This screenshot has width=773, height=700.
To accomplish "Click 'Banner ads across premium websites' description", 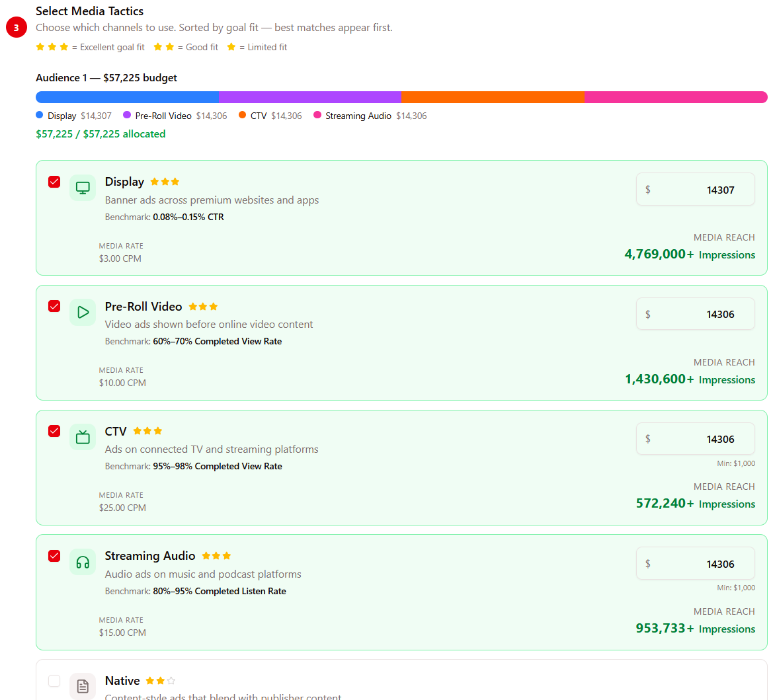I will coord(212,200).
